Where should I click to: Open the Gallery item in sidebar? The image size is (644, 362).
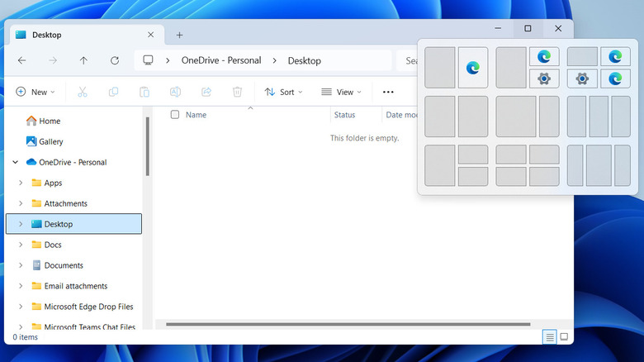pyautogui.click(x=50, y=141)
